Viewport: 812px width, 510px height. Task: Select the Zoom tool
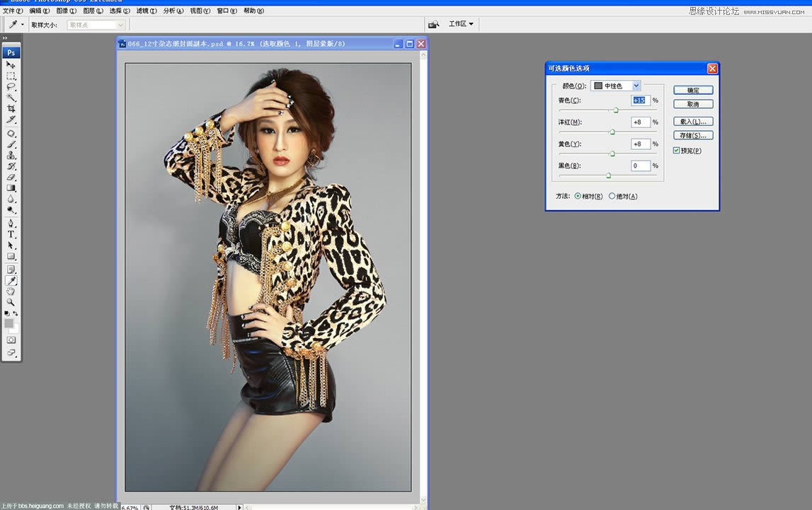click(x=11, y=302)
